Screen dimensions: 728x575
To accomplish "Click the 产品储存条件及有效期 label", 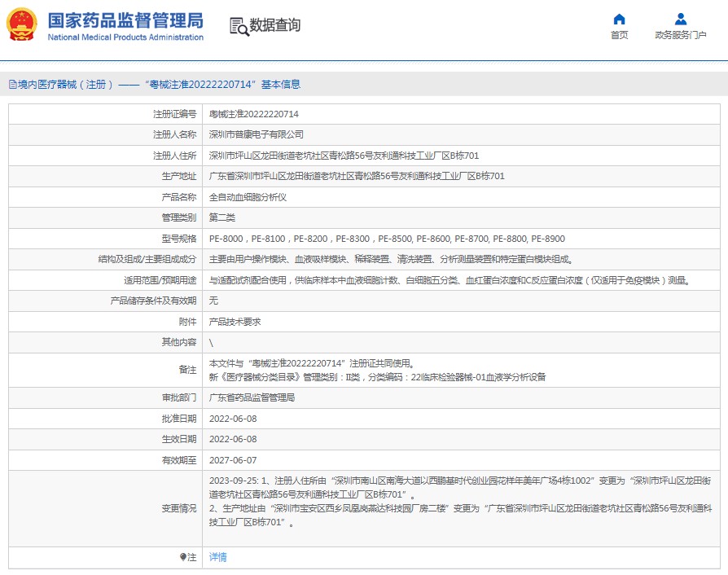I will [x=153, y=301].
